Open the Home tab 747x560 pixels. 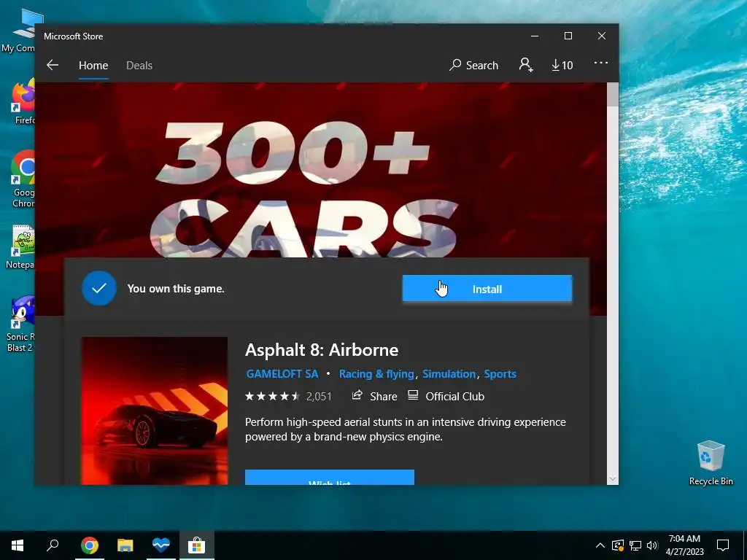coord(93,65)
